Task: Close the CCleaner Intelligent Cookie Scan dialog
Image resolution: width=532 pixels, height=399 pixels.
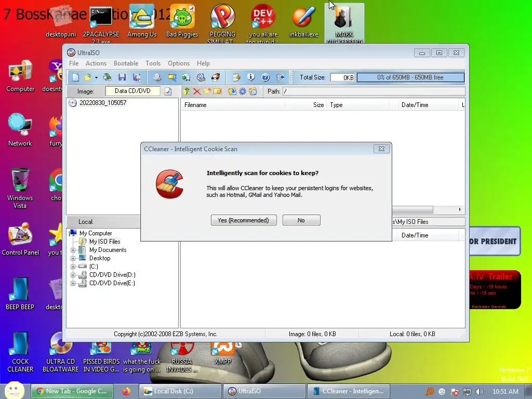Action: click(381, 149)
